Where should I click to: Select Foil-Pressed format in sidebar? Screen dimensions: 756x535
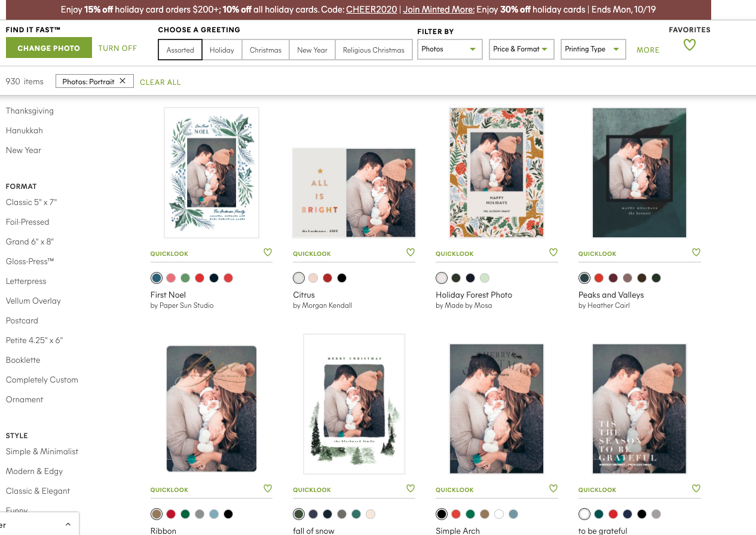[x=27, y=222]
